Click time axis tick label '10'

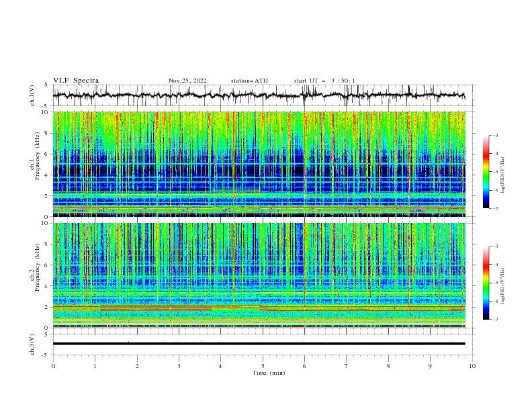(472, 366)
